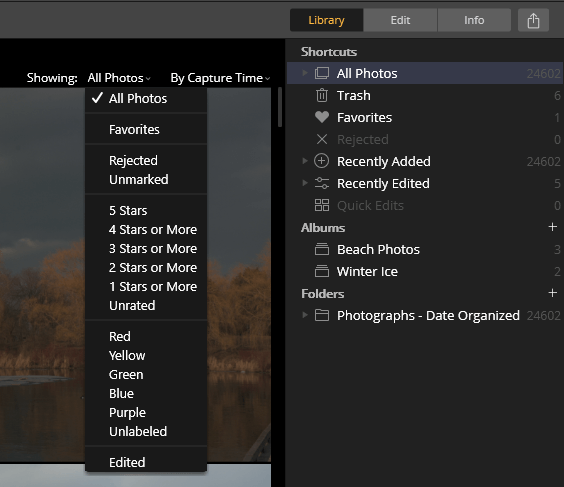Switch to the Edit tab

400,20
